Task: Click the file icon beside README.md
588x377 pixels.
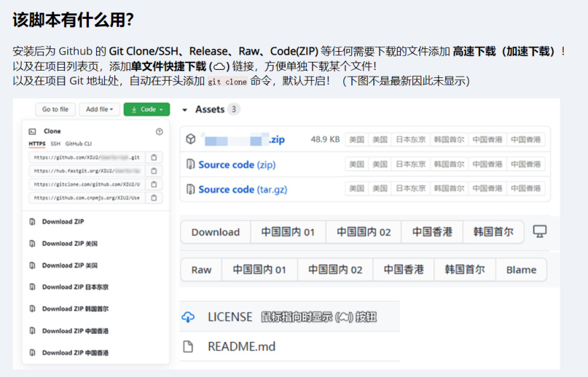Action: pyautogui.click(x=188, y=347)
